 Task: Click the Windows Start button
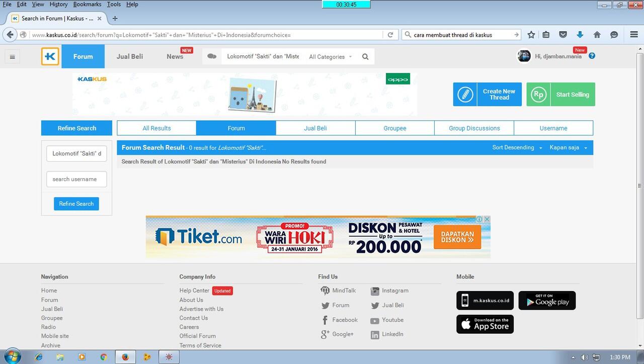(x=12, y=357)
